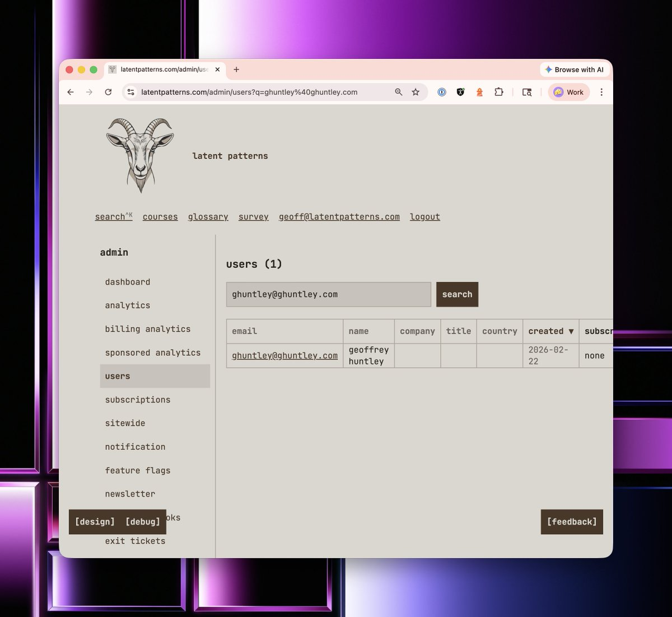The width and height of the screenshot is (672, 617).
Task: Click the latent patterns site title
Action: tap(230, 156)
